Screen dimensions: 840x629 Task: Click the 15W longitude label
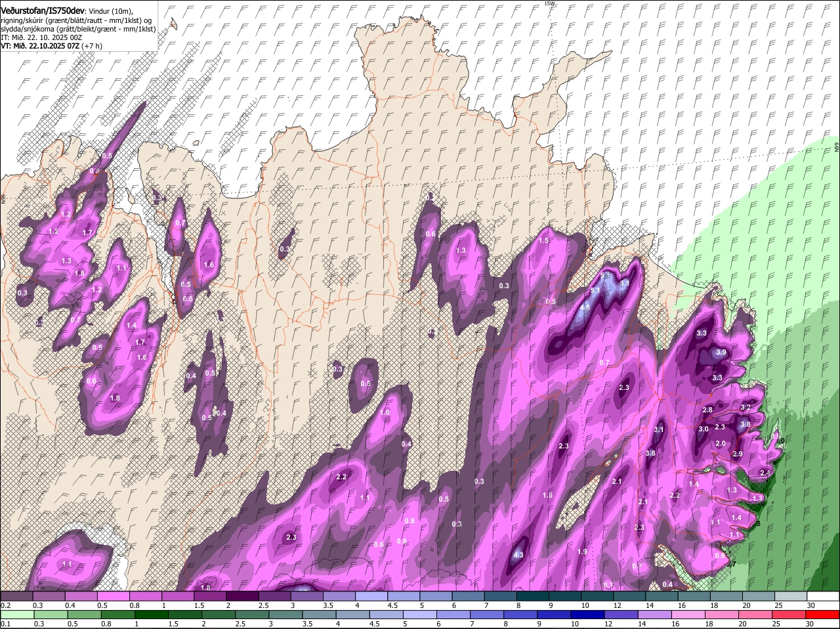(x=550, y=3)
